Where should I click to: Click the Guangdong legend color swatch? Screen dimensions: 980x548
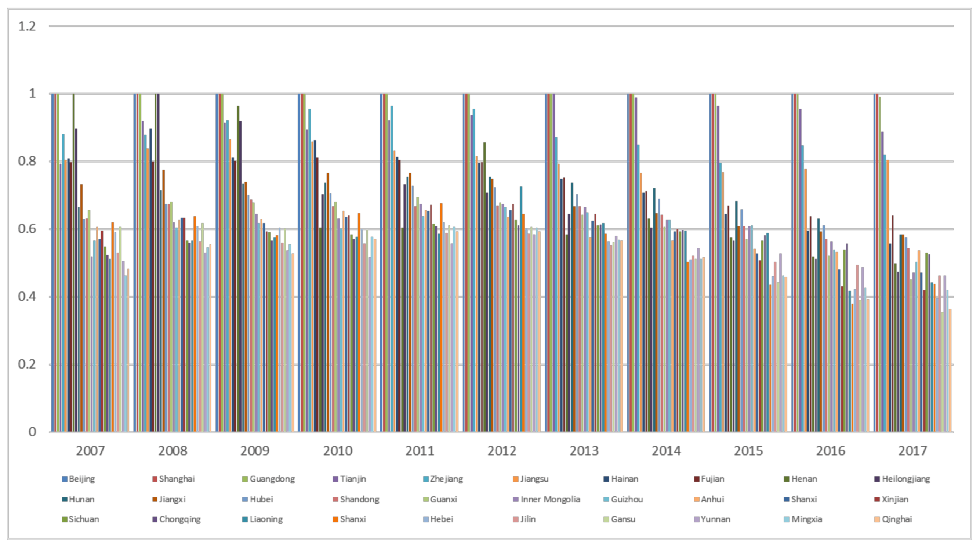pyautogui.click(x=246, y=479)
